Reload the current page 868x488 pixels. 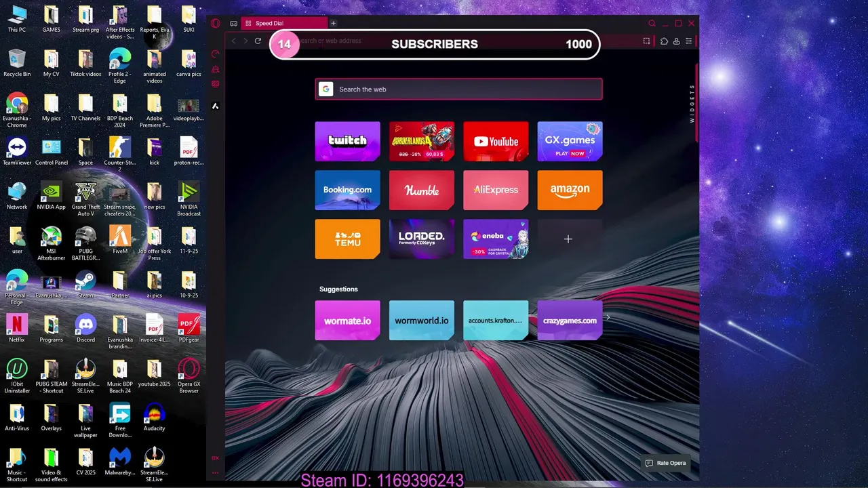(x=258, y=41)
